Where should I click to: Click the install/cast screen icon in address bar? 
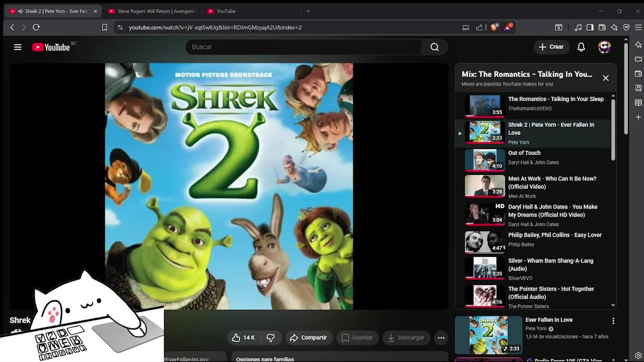point(466,28)
